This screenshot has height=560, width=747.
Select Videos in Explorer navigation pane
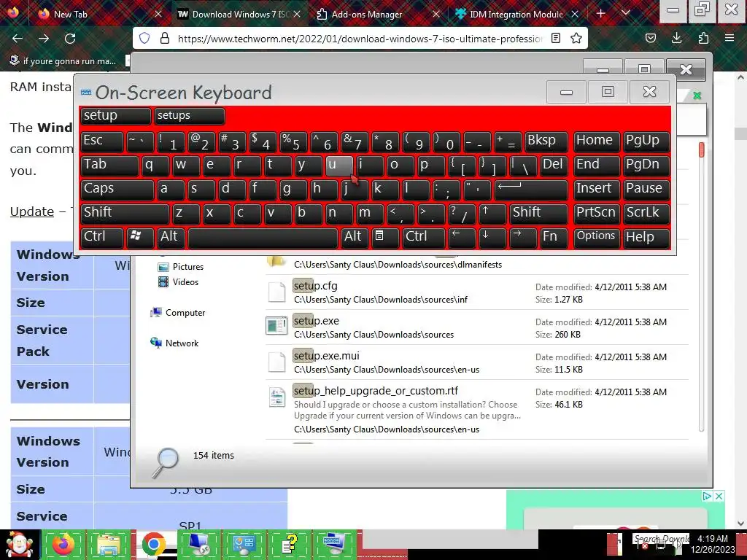(x=179, y=282)
